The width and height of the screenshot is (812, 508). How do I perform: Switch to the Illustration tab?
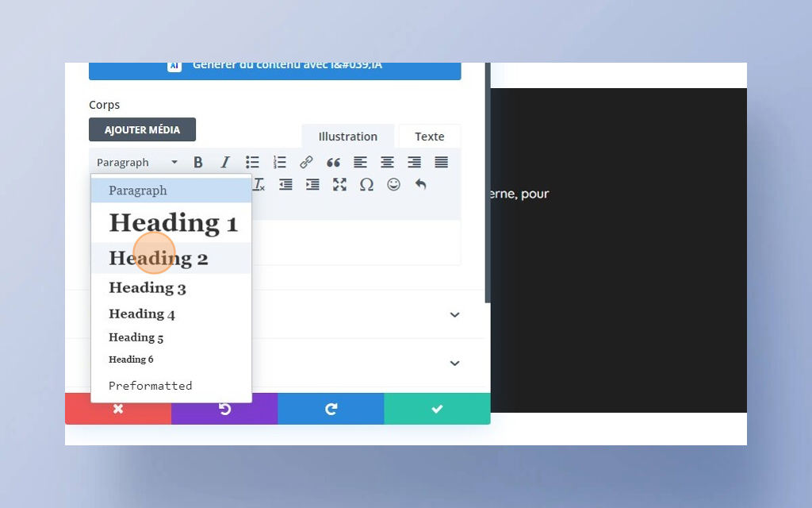348,137
